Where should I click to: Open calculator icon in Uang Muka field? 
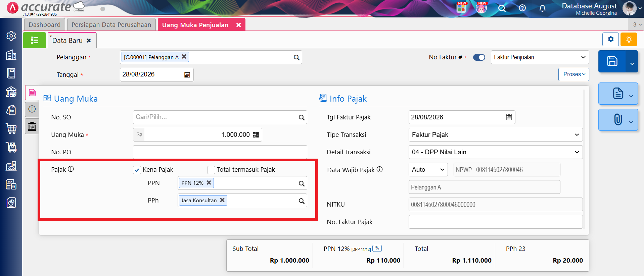pos(256,135)
